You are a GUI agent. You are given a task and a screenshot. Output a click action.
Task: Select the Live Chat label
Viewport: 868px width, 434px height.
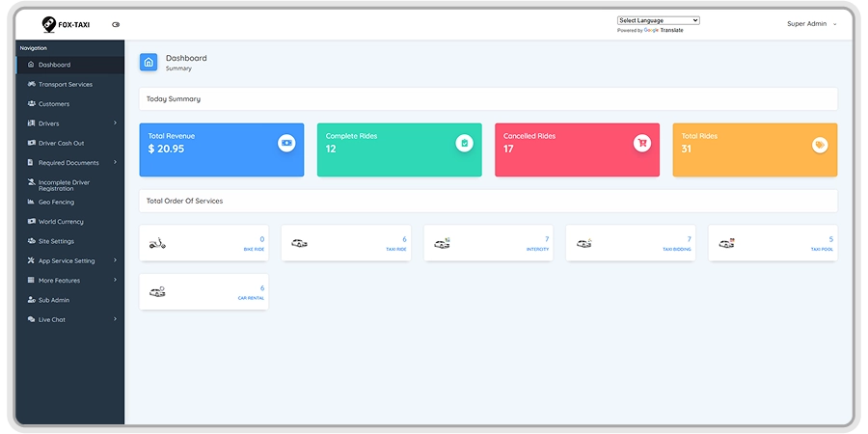pyautogui.click(x=52, y=320)
